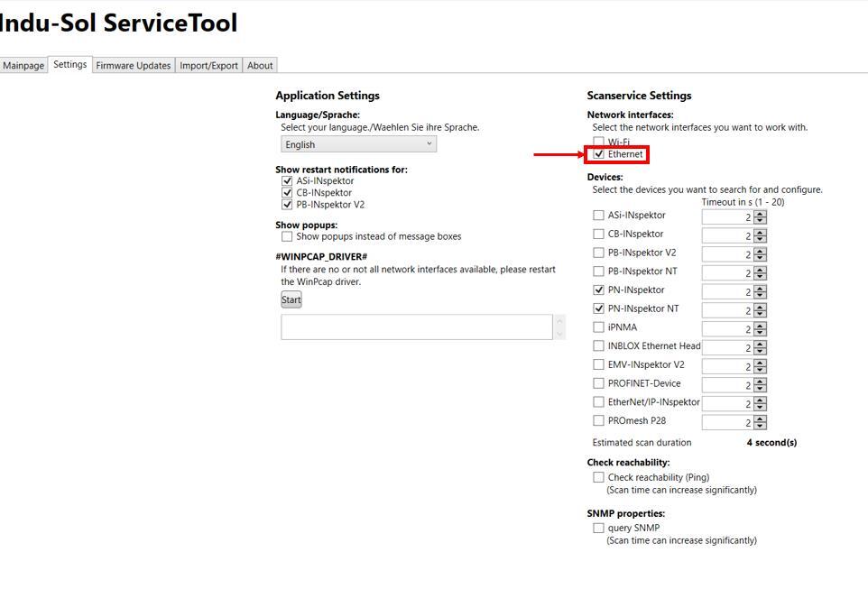This screenshot has width=868, height=598.
Task: Go to the Import/Export tab
Action: pyautogui.click(x=208, y=65)
